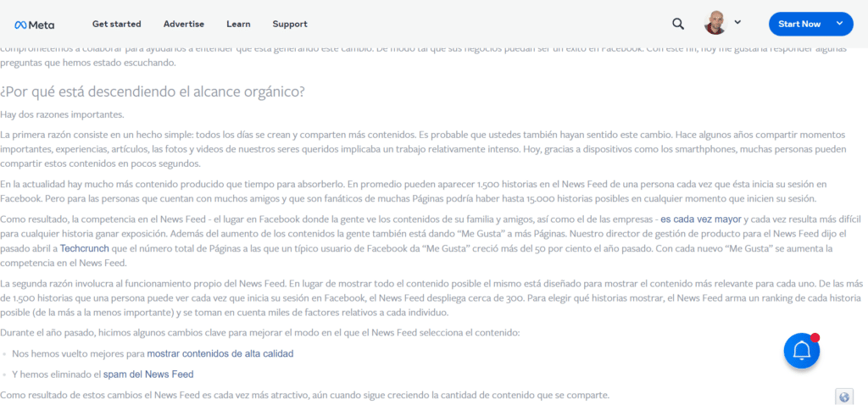The height and width of the screenshot is (405, 868).
Task: Open the 'es cada vez mayor' link
Action: [x=701, y=219]
